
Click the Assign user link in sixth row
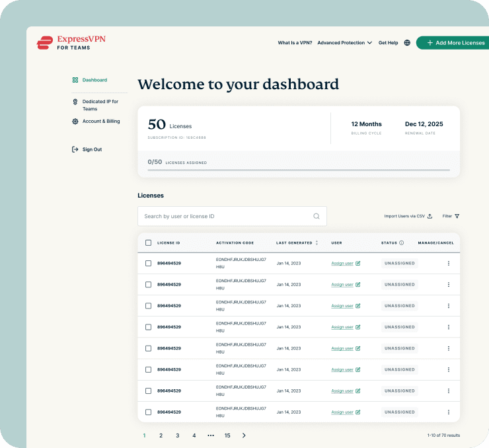click(342, 370)
